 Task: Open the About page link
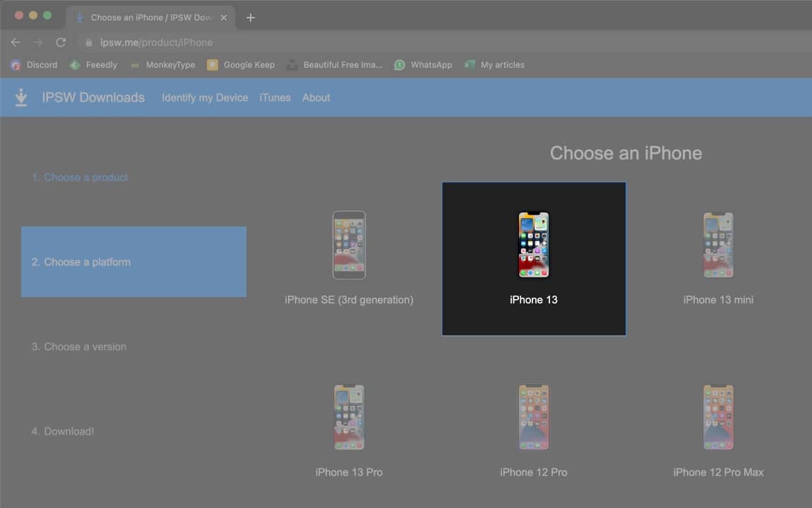pyautogui.click(x=316, y=98)
